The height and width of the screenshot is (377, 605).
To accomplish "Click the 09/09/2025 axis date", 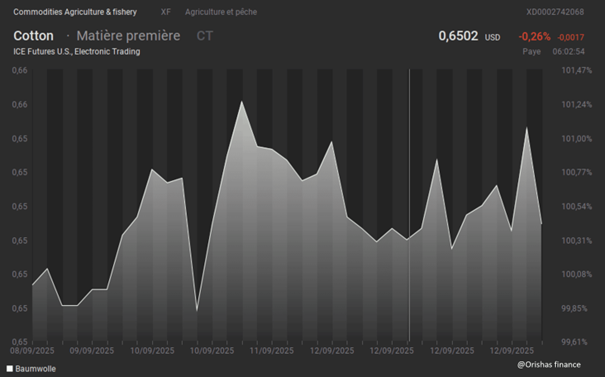I will tap(92, 351).
